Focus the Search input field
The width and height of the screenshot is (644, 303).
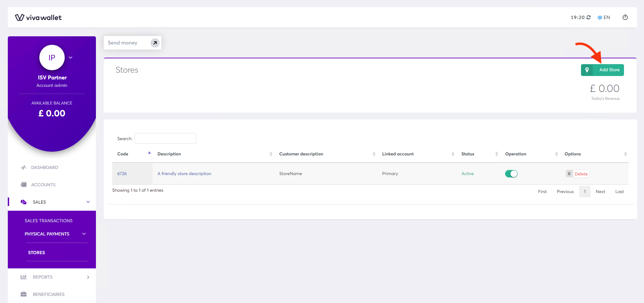click(165, 138)
